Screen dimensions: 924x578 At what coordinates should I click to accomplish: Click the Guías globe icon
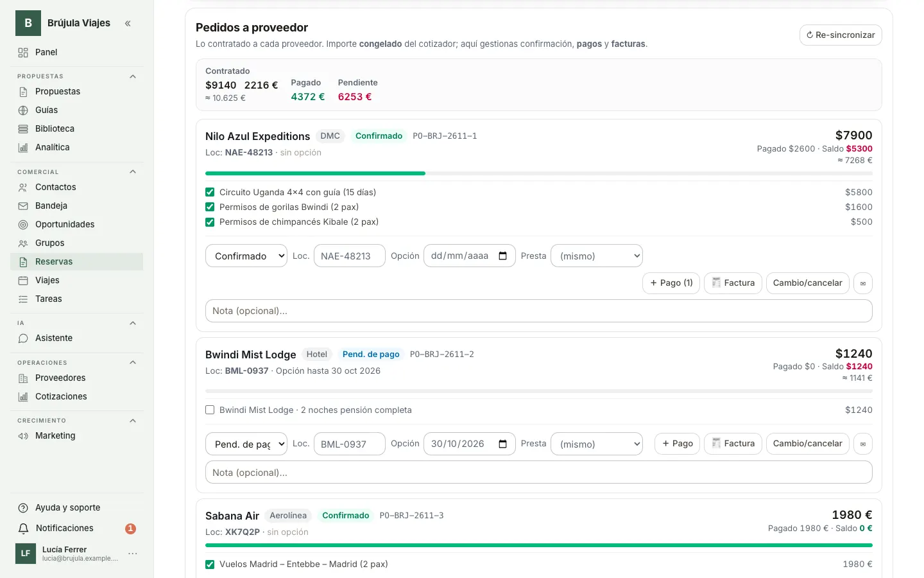(23, 110)
